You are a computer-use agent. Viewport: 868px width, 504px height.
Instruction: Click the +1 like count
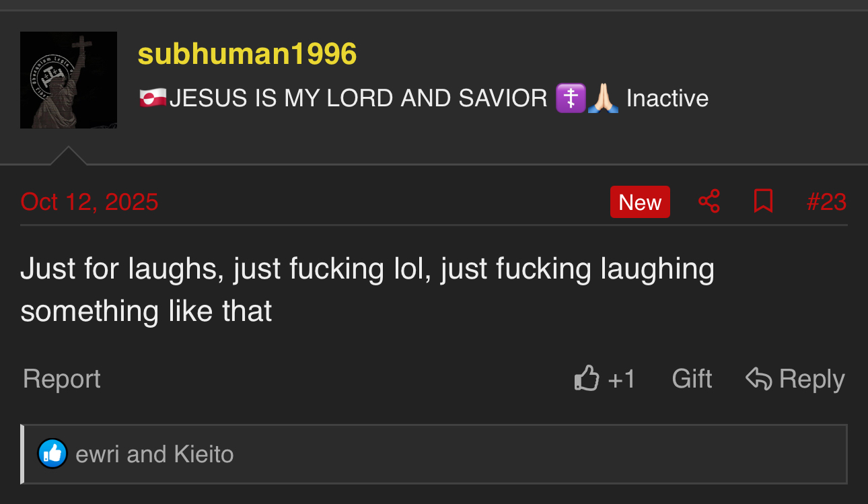[x=622, y=379]
